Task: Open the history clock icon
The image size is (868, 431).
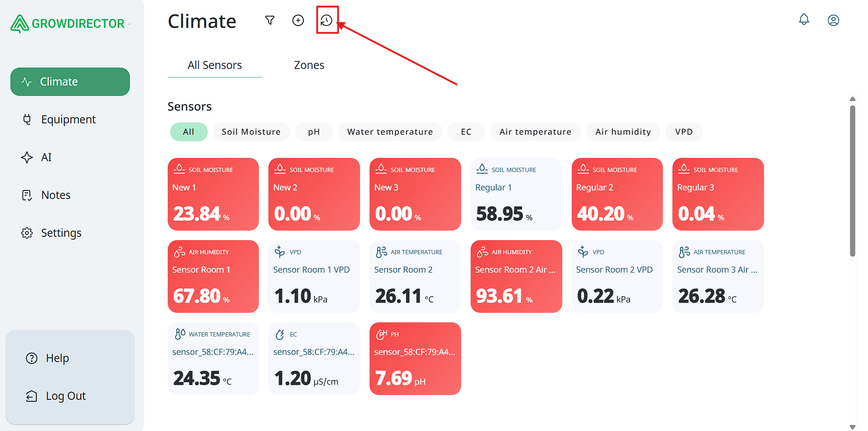Action: 327,20
